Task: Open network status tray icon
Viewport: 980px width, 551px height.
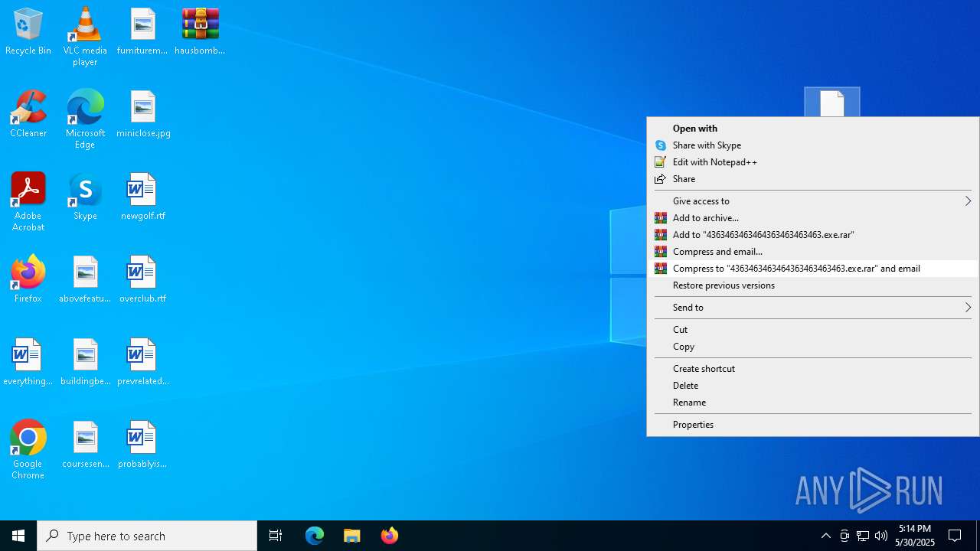Action: tap(863, 536)
